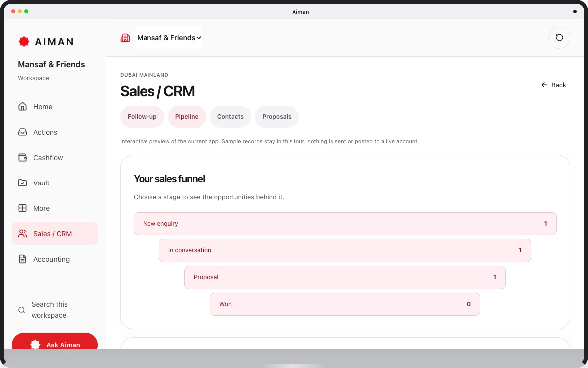Open the Proposals tab

tap(277, 117)
